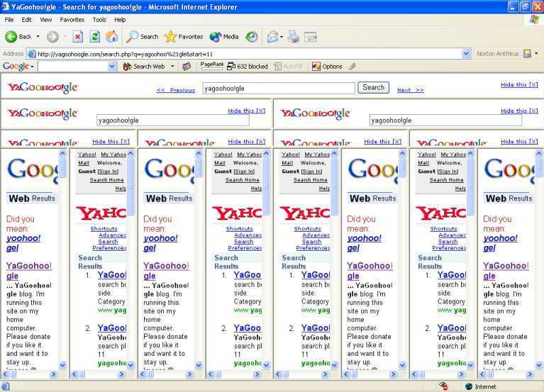544x392 pixels.
Task: Click the YaGoohoo!gle Search button
Action: (373, 87)
